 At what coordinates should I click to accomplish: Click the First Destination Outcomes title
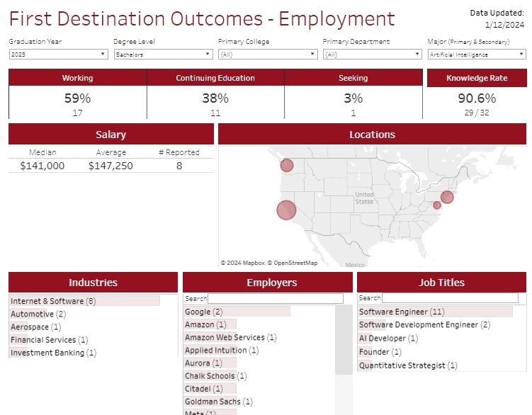(x=202, y=18)
